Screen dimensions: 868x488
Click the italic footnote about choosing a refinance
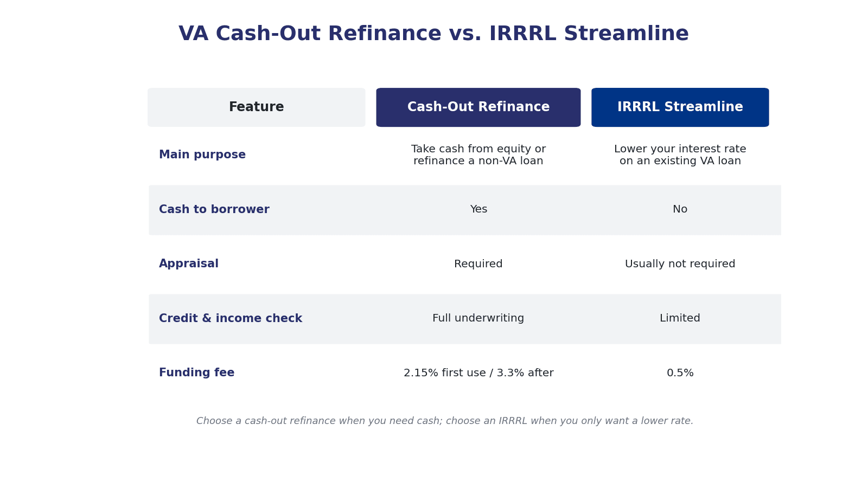click(445, 421)
